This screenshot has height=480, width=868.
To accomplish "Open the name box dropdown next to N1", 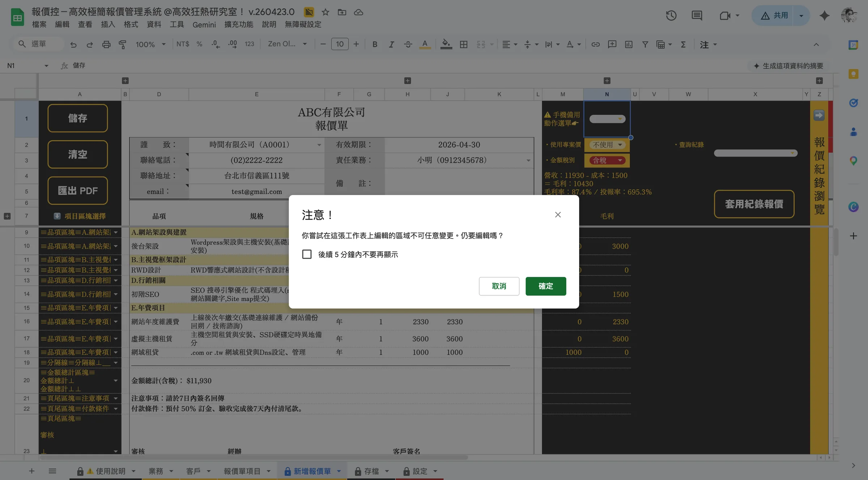I will coord(46,66).
